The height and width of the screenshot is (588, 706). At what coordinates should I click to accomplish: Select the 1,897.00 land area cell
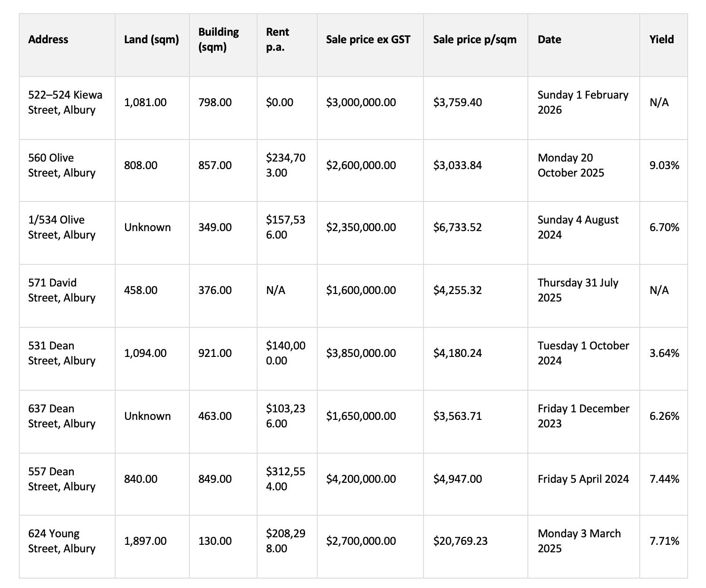(x=145, y=541)
